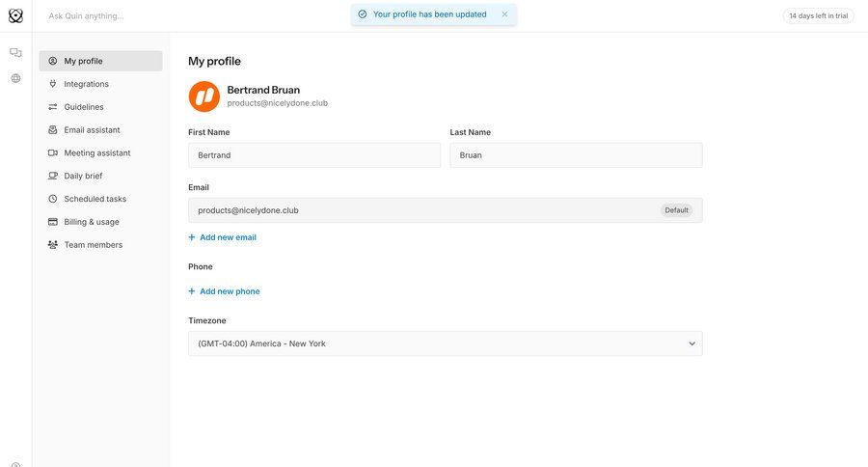Click the 14 days left in trial badge
The image size is (868, 467).
click(818, 15)
